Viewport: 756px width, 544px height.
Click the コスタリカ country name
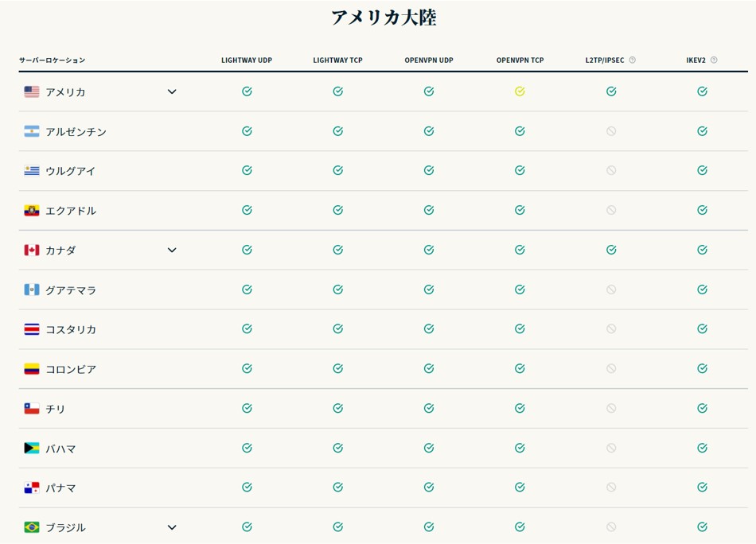point(71,330)
